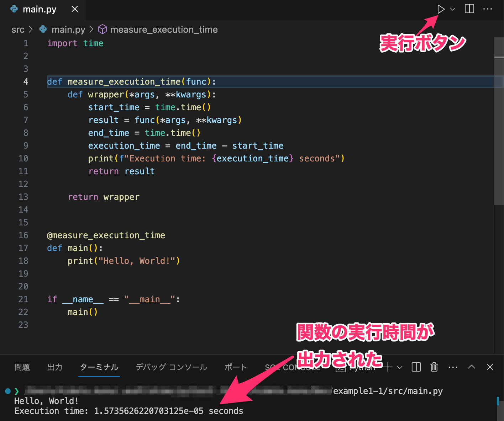This screenshot has width=504, height=421.
Task: Click the Python file icon on the main.py tab
Action: pyautogui.click(x=13, y=9)
